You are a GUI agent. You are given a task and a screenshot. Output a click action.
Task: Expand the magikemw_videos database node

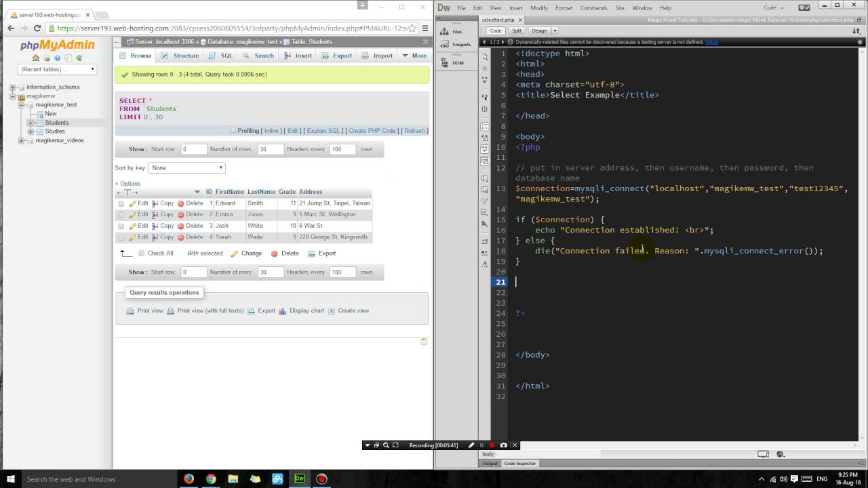tap(21, 141)
